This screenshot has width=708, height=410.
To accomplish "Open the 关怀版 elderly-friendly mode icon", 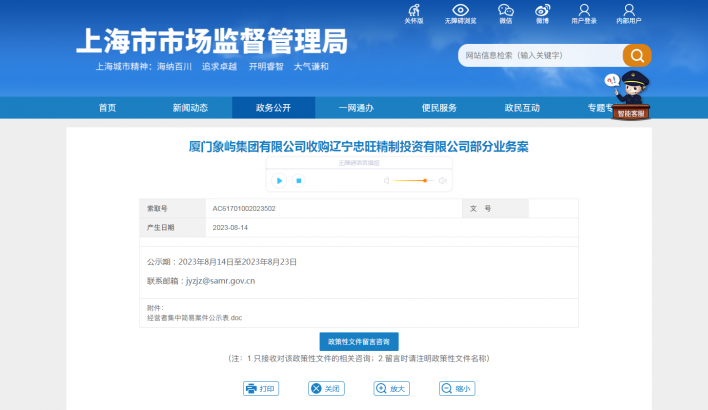I will click(x=414, y=14).
